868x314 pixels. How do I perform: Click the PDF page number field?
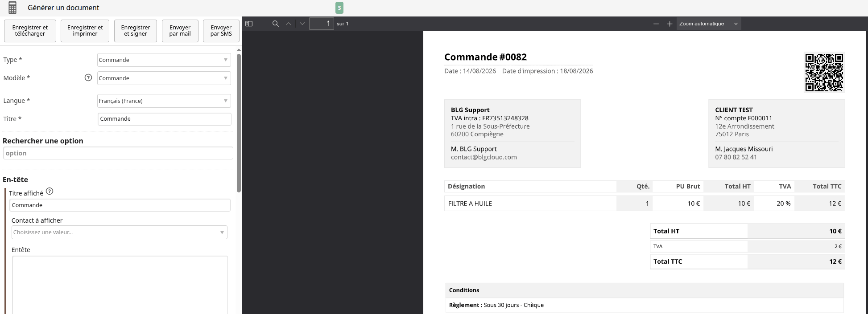(x=321, y=24)
